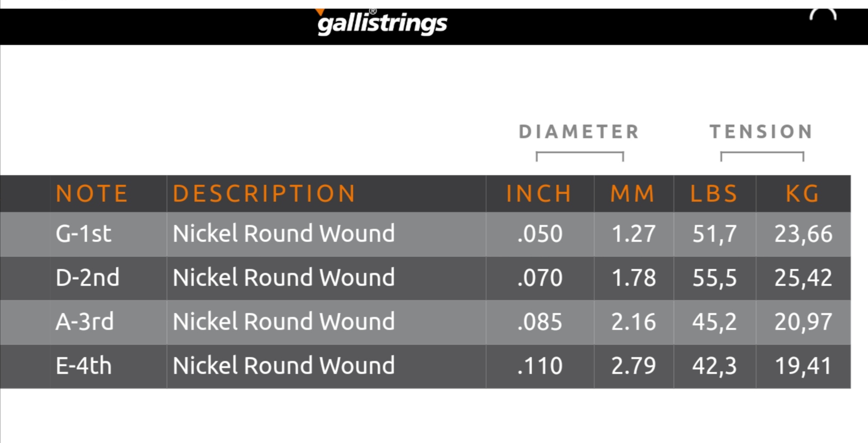868x443 pixels.
Task: Click the .050 inch diameter value
Action: tap(540, 234)
